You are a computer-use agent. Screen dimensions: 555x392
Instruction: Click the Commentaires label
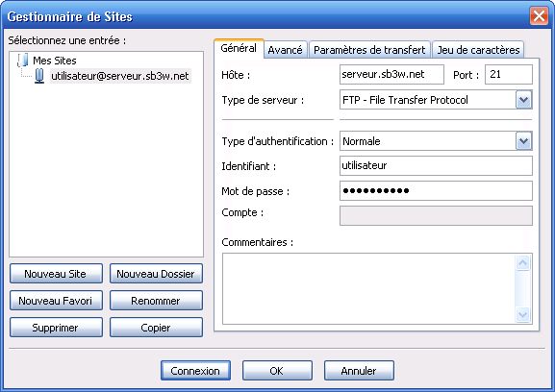click(258, 242)
